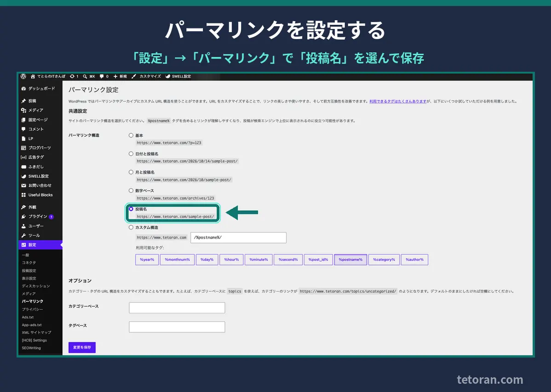This screenshot has height=392, width=551.
Task: Click the custom structure /%postname%/ field
Action: [x=238, y=238]
